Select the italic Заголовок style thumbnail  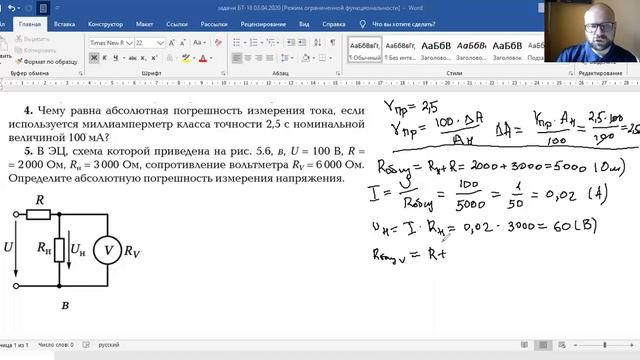tap(471, 49)
